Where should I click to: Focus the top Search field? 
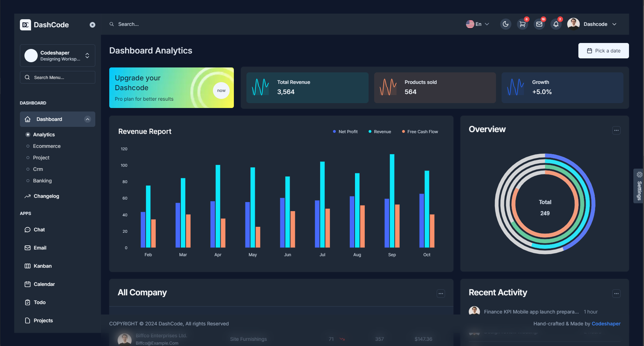(x=128, y=24)
